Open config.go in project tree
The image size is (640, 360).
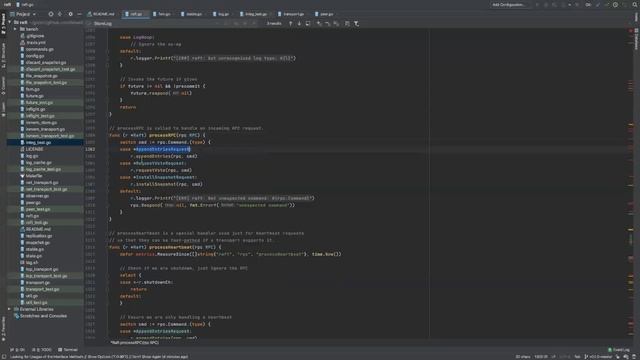tap(32, 56)
